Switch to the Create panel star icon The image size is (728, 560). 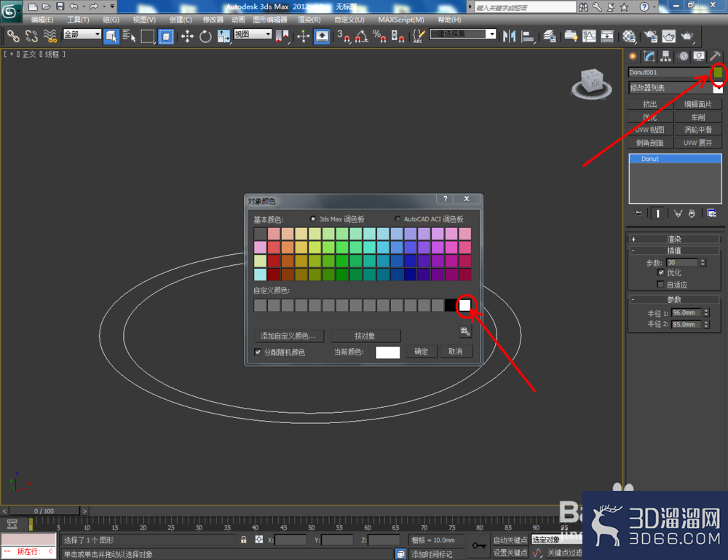coord(633,57)
